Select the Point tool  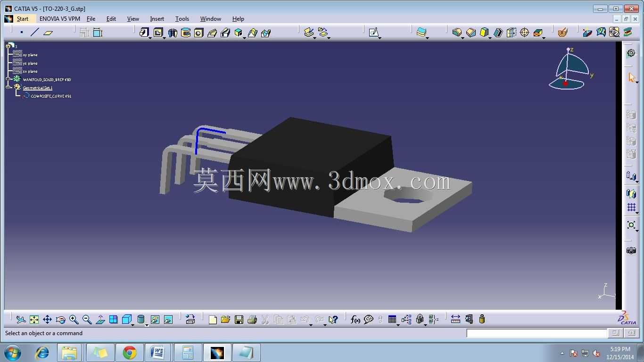point(21,33)
